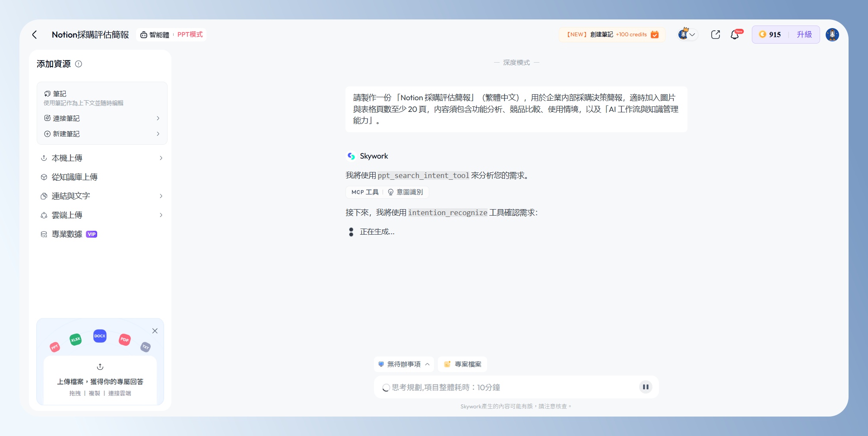
Task: Click the MCP 工具 tag
Action: coord(365,192)
